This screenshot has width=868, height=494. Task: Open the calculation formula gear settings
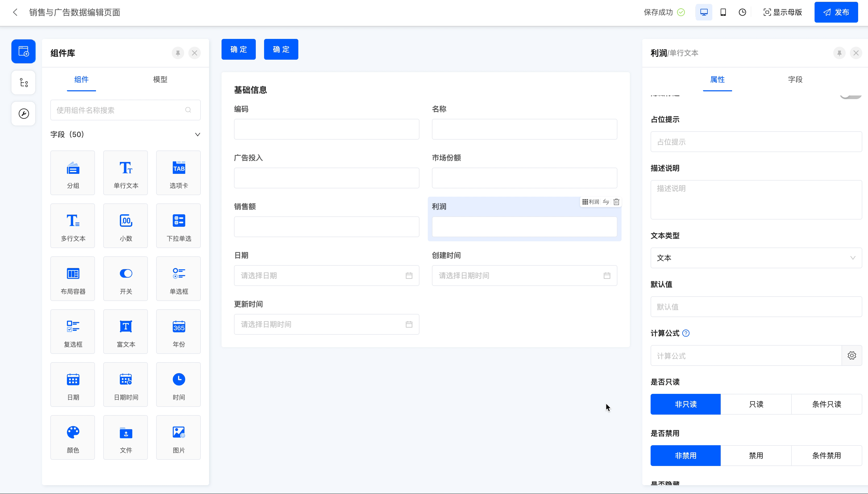[851, 355]
